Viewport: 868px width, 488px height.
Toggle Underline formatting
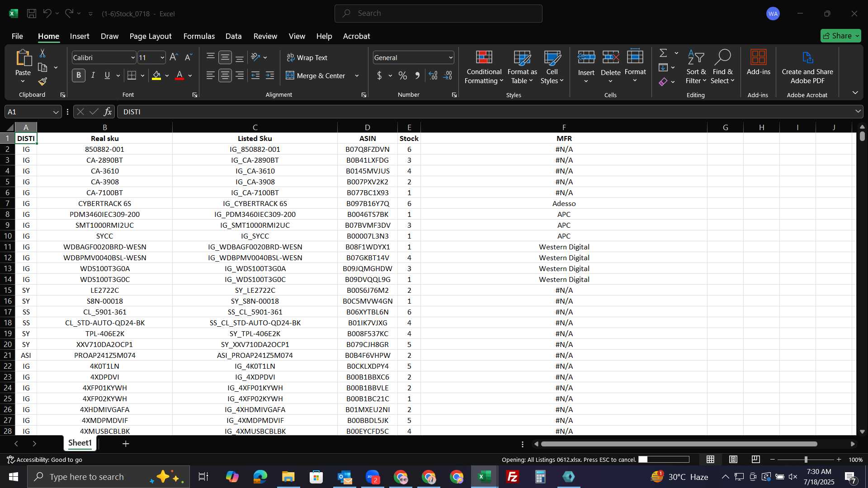click(107, 75)
